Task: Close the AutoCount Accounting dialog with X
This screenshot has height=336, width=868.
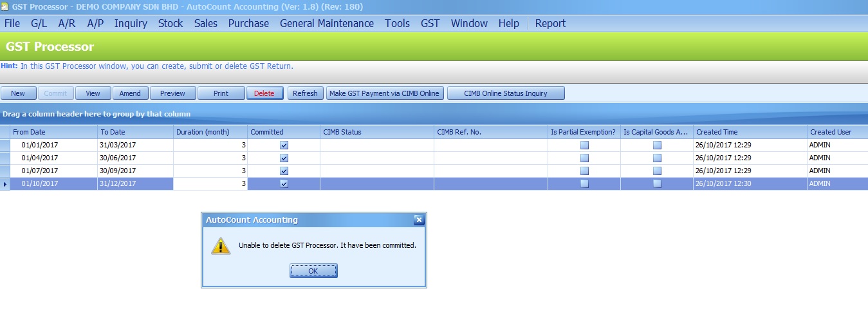Action: pyautogui.click(x=419, y=220)
